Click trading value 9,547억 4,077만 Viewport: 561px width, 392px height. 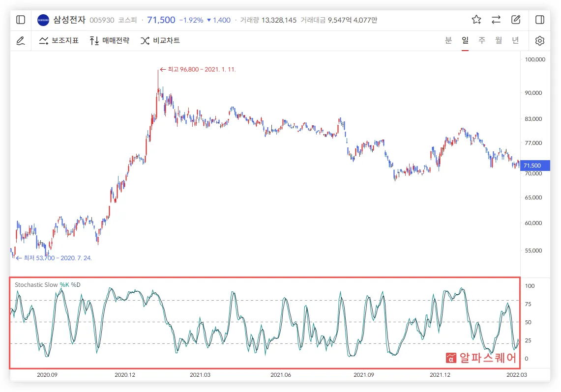pyautogui.click(x=353, y=20)
